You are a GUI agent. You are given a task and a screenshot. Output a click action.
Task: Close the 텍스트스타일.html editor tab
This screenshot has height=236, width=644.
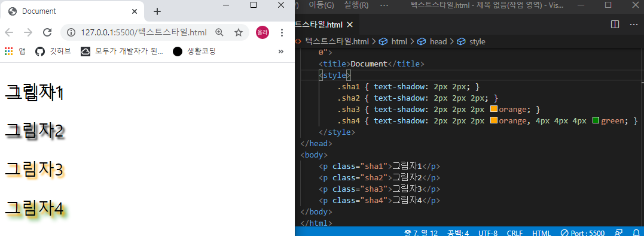point(350,25)
